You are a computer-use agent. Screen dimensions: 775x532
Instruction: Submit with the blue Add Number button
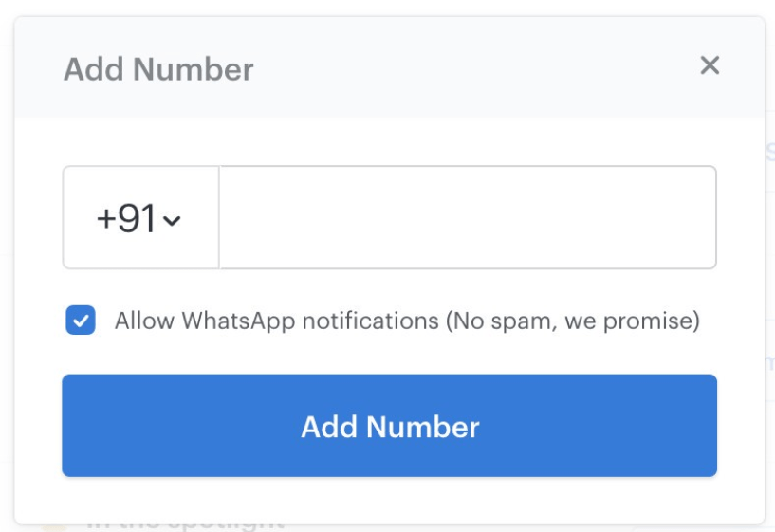[390, 426]
